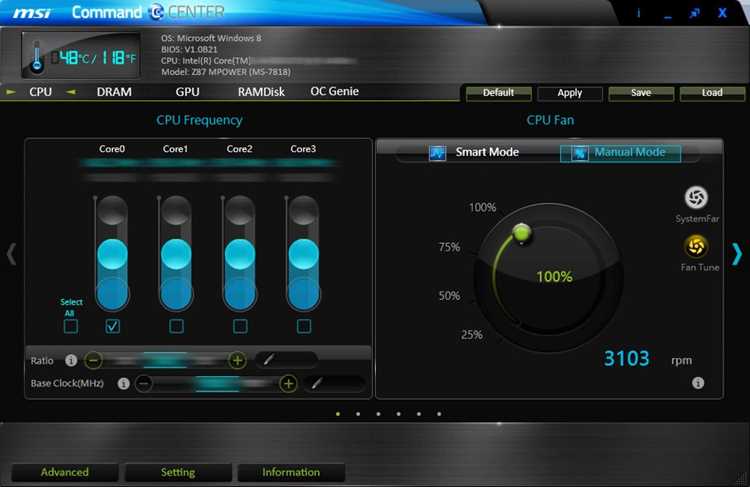Click the CPU Fan info icon
This screenshot has width=750, height=487.
click(x=698, y=383)
